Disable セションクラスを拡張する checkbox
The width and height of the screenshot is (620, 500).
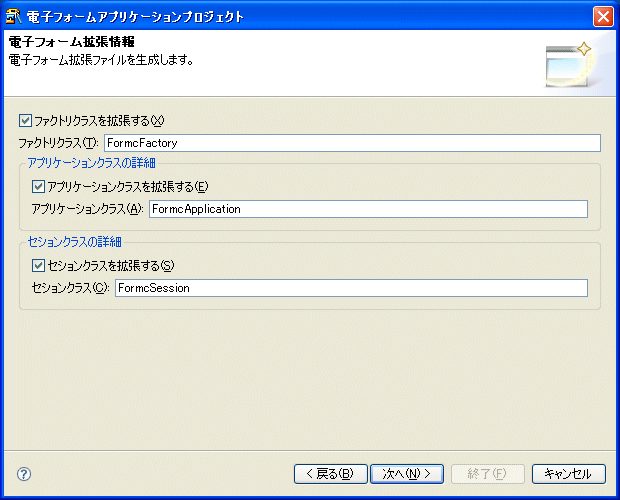point(38,266)
